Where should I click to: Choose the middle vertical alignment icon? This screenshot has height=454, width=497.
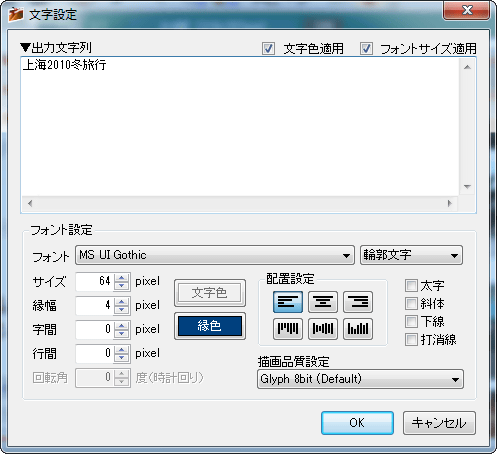323,329
